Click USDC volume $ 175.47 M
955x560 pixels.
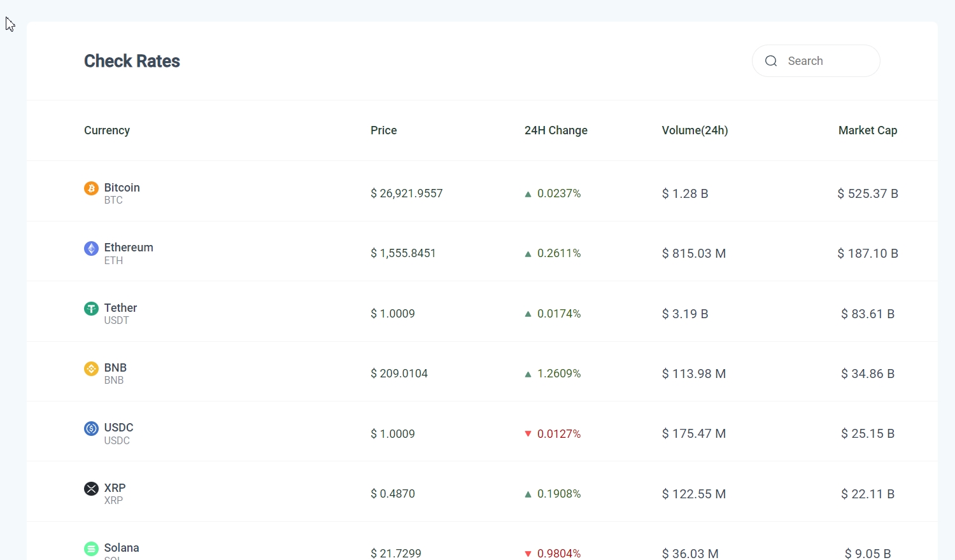pos(694,434)
